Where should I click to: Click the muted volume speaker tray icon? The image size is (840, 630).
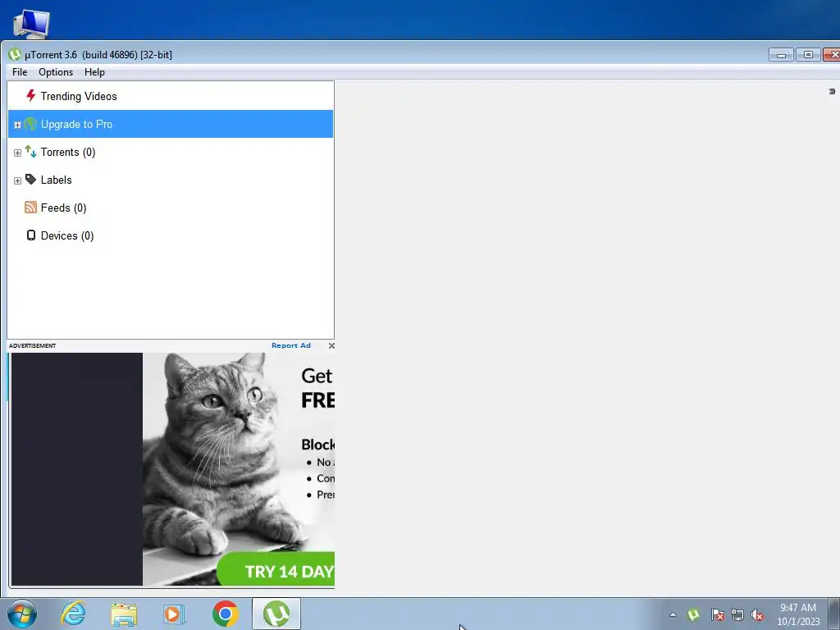click(757, 614)
